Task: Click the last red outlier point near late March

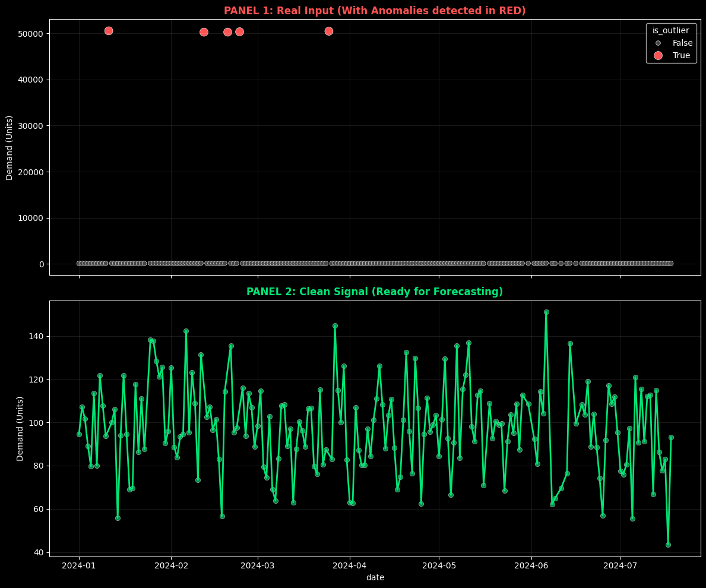Action: tap(329, 31)
